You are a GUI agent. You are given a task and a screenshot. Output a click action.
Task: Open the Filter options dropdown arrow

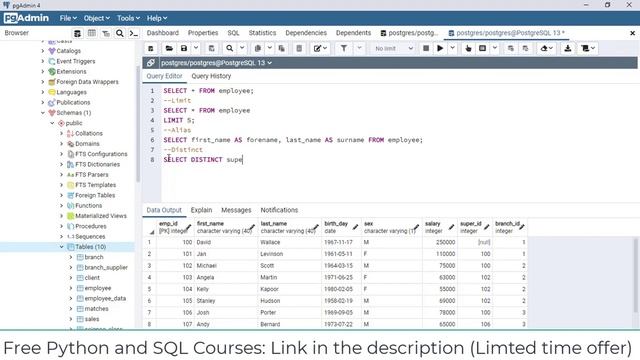(359, 48)
